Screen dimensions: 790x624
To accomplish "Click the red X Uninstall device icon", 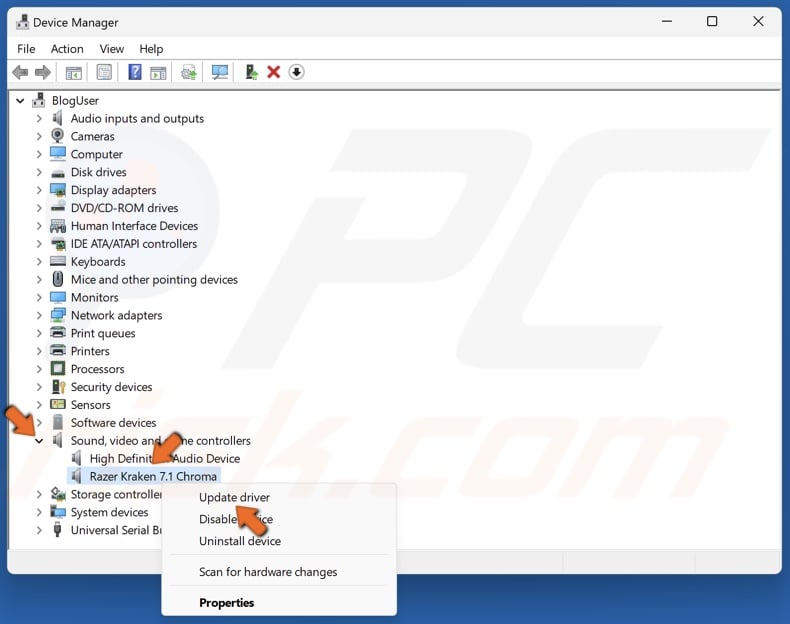I will click(274, 72).
